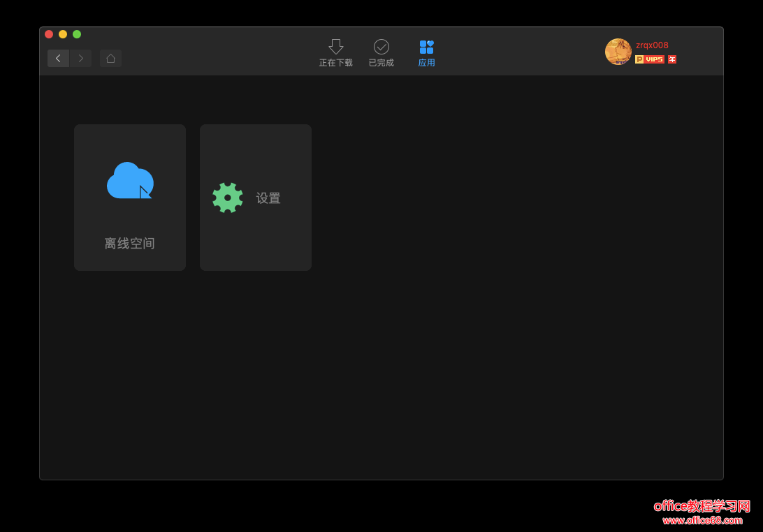
Task: Switch to the 正在下载 downloading tab
Action: pos(336,53)
